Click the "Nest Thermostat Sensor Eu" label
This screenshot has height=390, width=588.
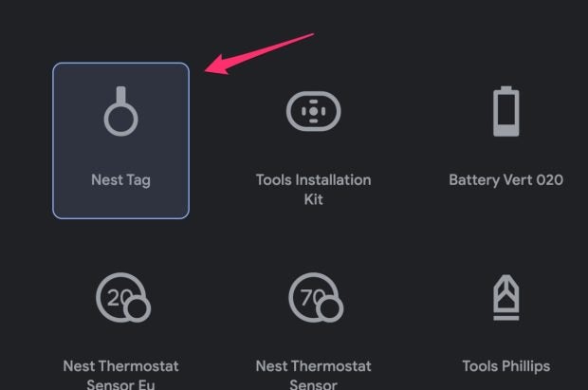coord(120,375)
